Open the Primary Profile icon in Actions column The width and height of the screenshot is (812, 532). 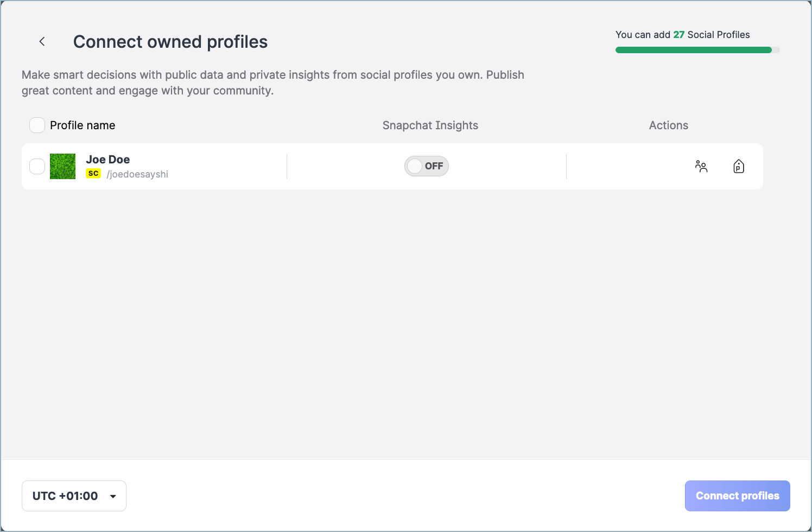739,167
